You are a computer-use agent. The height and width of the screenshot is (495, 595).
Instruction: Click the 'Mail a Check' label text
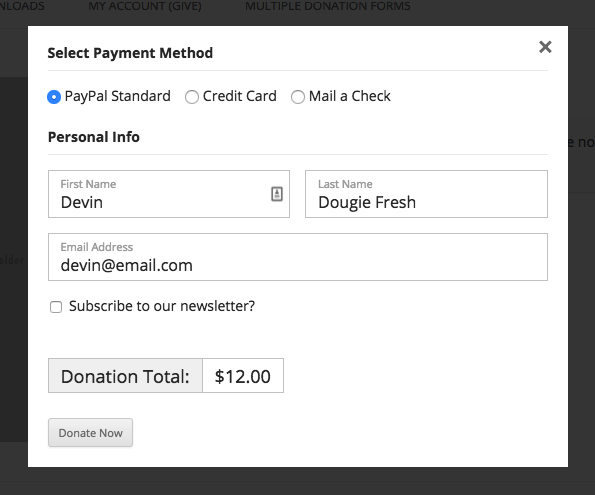coord(349,96)
